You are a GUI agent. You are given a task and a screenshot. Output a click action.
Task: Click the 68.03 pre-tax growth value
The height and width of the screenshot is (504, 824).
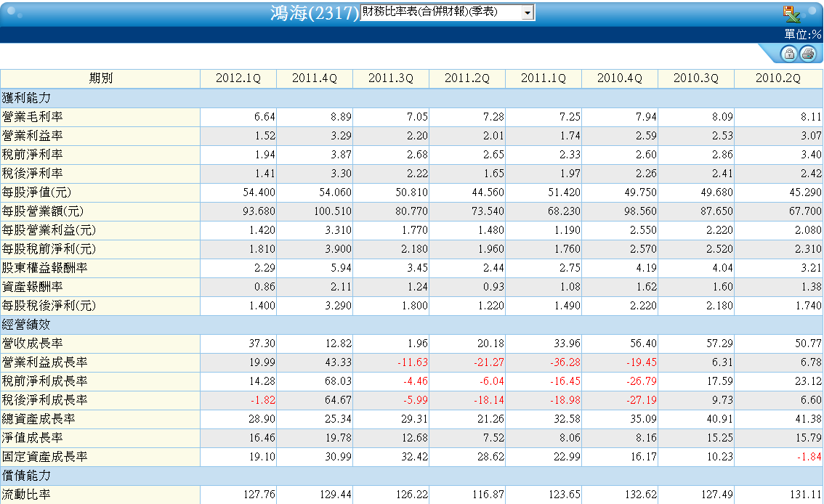tap(338, 381)
